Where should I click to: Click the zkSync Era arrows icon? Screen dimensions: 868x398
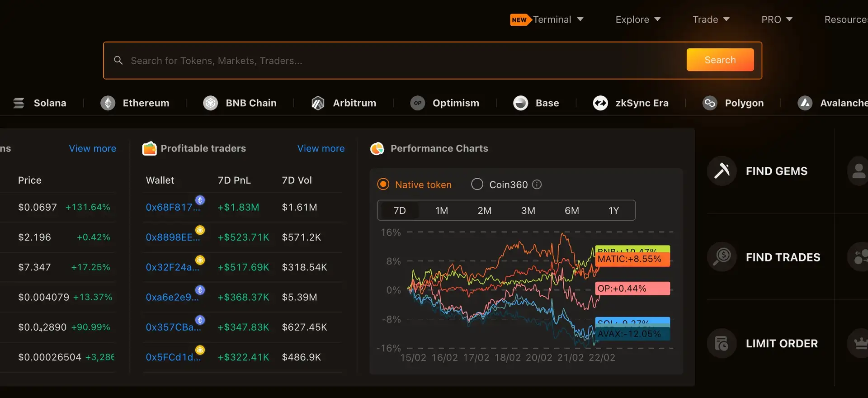click(x=600, y=103)
